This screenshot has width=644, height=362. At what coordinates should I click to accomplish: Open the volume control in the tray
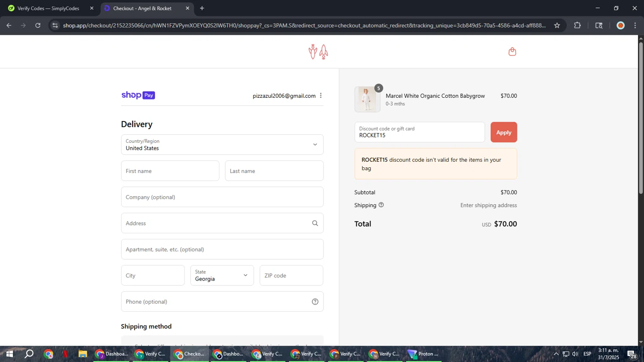[575, 354]
